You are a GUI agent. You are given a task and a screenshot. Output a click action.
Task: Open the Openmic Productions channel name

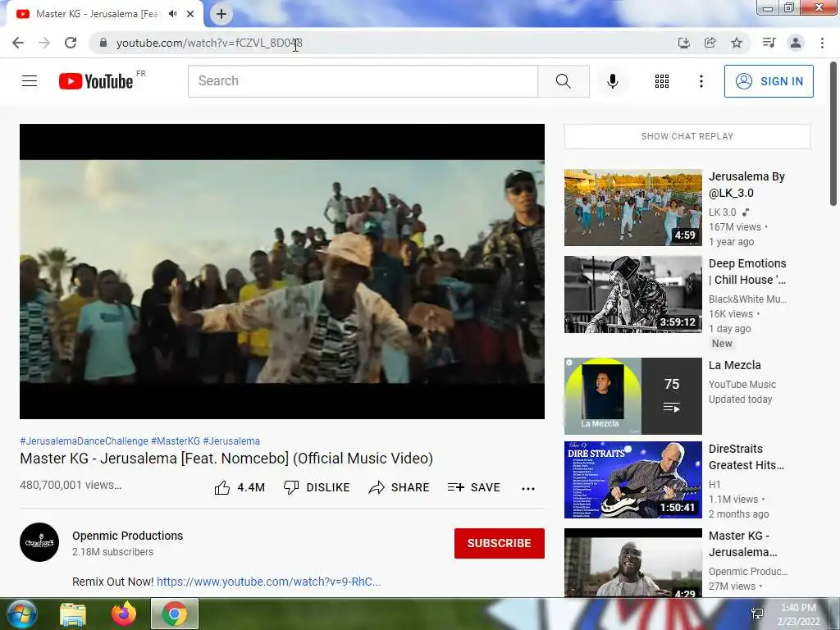point(127,536)
